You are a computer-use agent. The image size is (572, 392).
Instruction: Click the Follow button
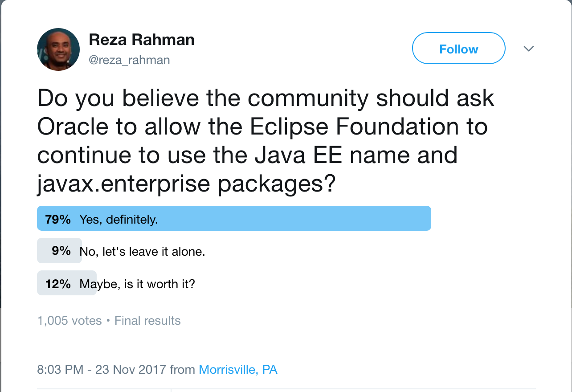pyautogui.click(x=458, y=48)
